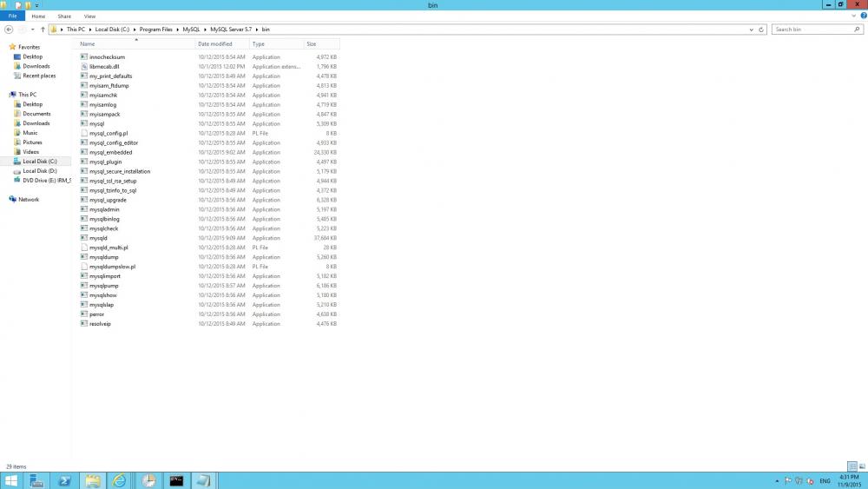Image resolution: width=868 pixels, height=489 pixels.
Task: Open Network in navigation pane
Action: (x=29, y=200)
